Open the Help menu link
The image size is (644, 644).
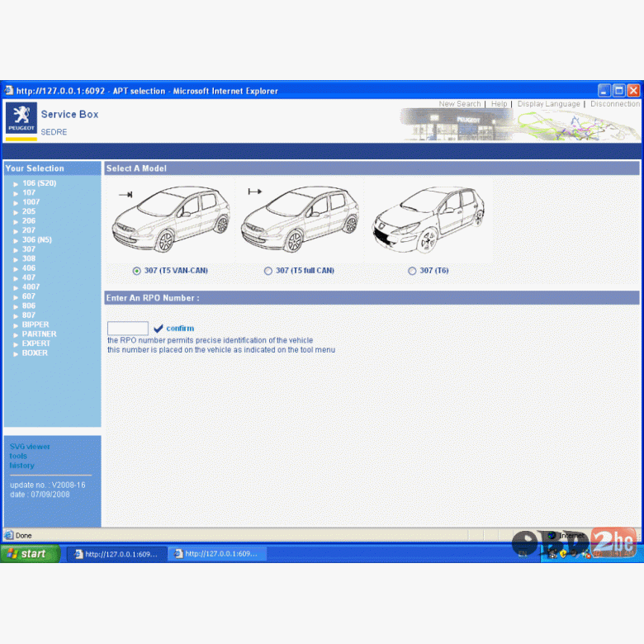[499, 104]
